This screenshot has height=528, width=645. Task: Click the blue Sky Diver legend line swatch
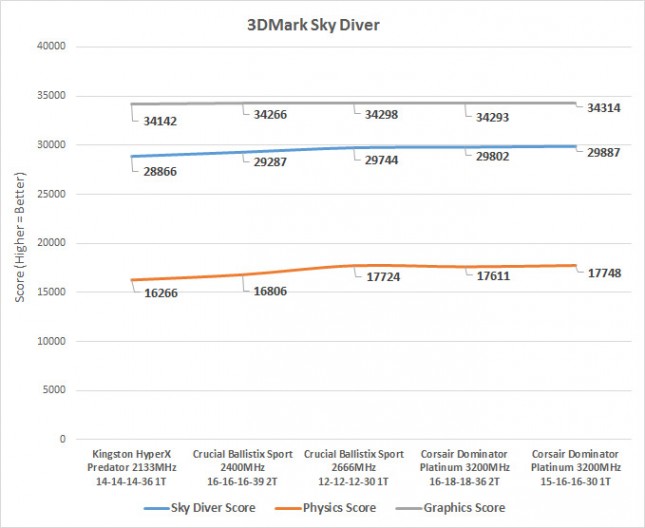pos(156,509)
